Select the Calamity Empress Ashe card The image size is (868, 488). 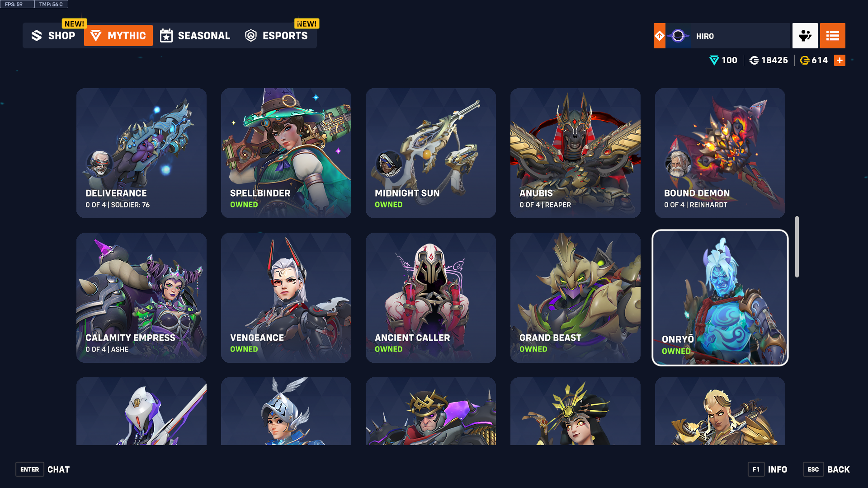point(142,298)
